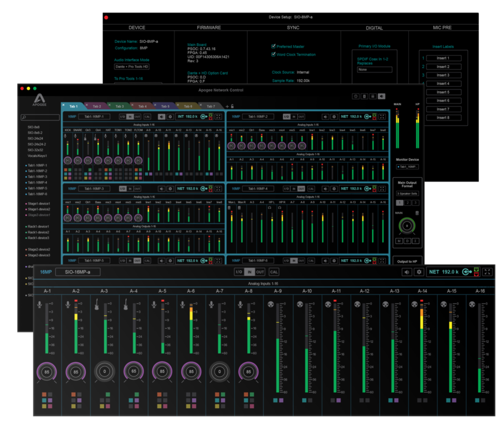The width and height of the screenshot is (504, 433).
Task: Click the microphone icon on channel A-1
Action: click(40, 304)
